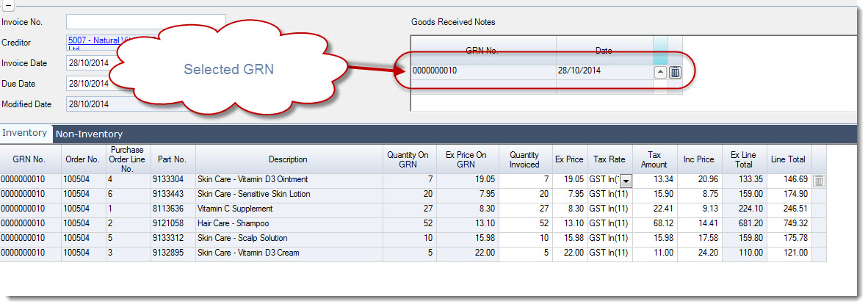The height and width of the screenshot is (307, 868).
Task: Click the Date header in Goods Received Notes
Action: pyautogui.click(x=604, y=51)
